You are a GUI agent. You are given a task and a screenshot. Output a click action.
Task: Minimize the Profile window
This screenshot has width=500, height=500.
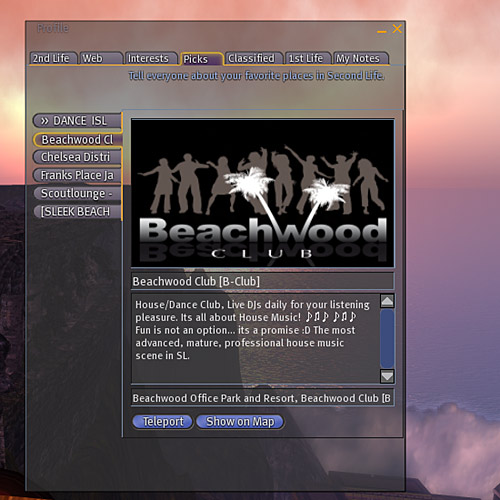(382, 31)
